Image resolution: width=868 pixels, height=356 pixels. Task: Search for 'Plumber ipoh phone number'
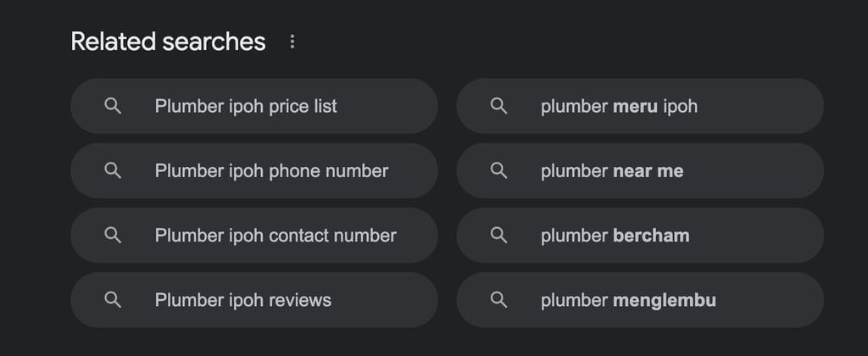point(271,170)
